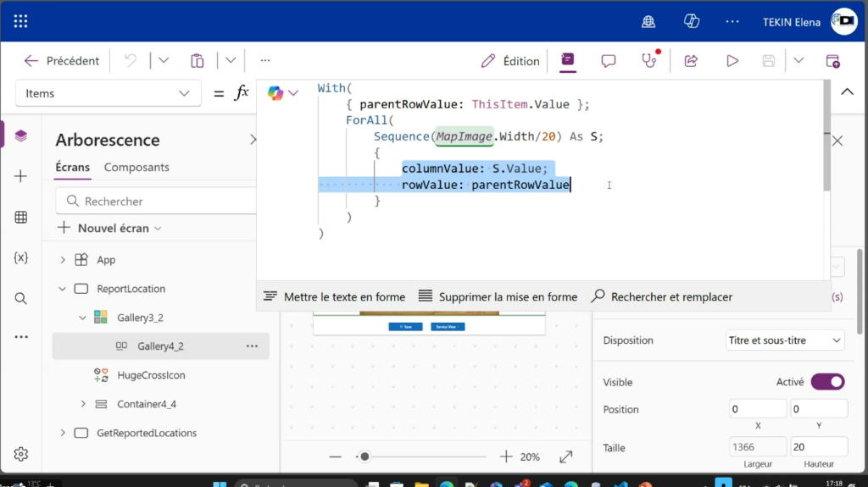Collapse the ReportLocation screen node
Image resolution: width=868 pixels, height=487 pixels.
pyautogui.click(x=62, y=289)
